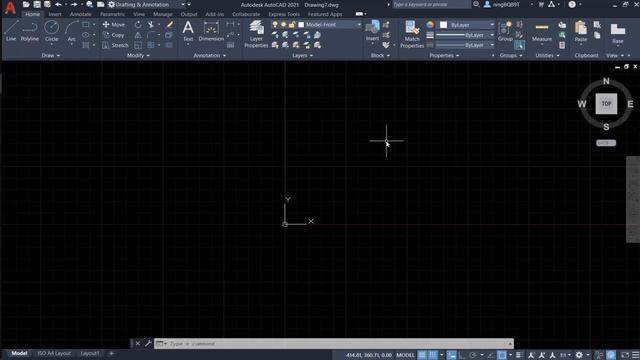The width and height of the screenshot is (640, 360).
Task: Select the Mirror tool icon
Action: (x=138, y=35)
